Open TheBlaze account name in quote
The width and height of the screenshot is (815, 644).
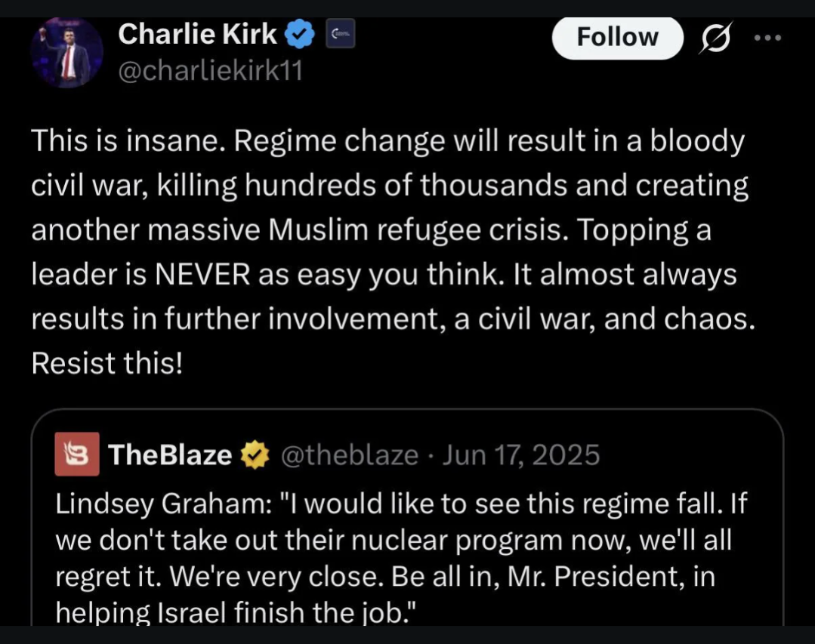[170, 455]
